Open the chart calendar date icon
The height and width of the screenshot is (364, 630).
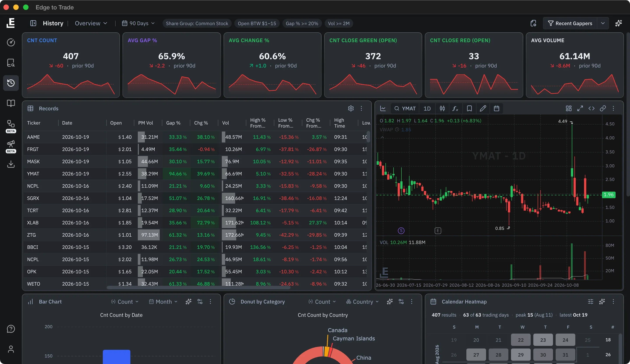pos(497,108)
